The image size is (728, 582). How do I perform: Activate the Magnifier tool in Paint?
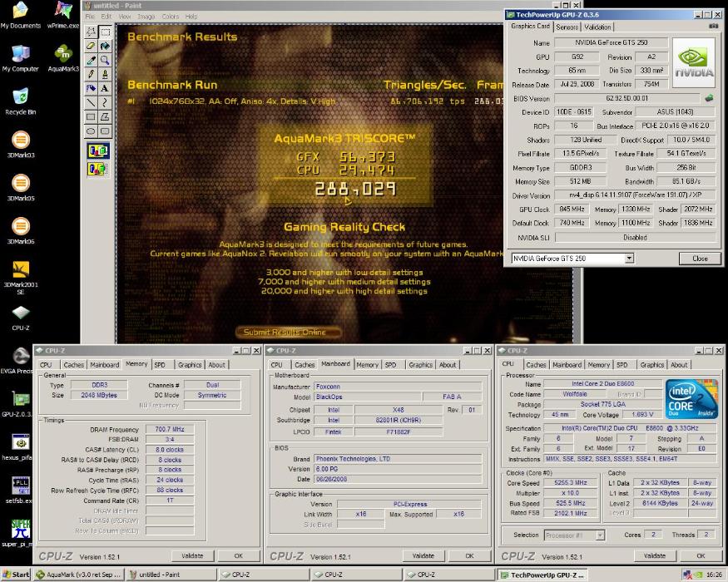(106, 60)
